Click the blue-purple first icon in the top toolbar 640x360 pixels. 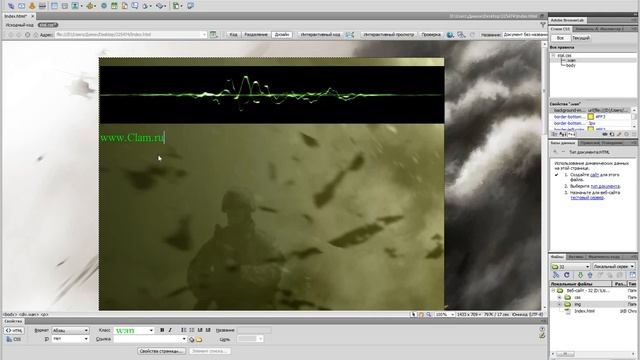[11, 6]
